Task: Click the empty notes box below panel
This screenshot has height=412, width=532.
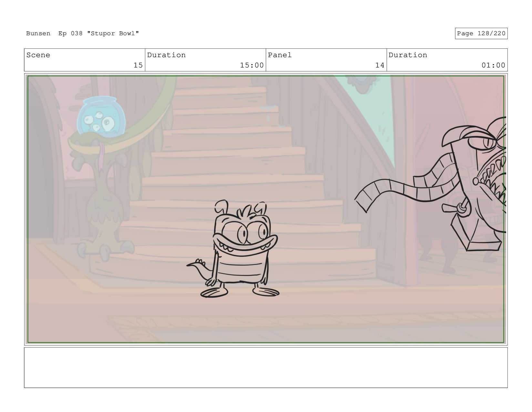Action: coord(266,367)
